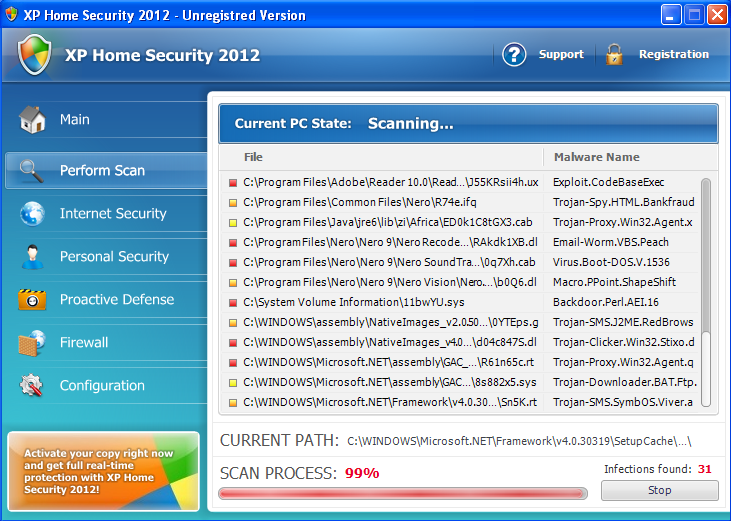Select the 11bwYU.sys Backdoor.Perl.AEI.16 row

[460, 302]
